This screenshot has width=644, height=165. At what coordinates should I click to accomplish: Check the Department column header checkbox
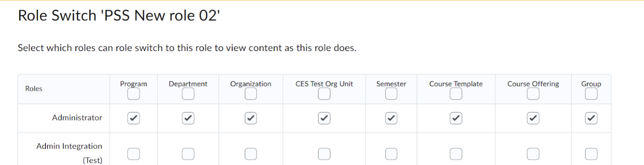tap(188, 94)
